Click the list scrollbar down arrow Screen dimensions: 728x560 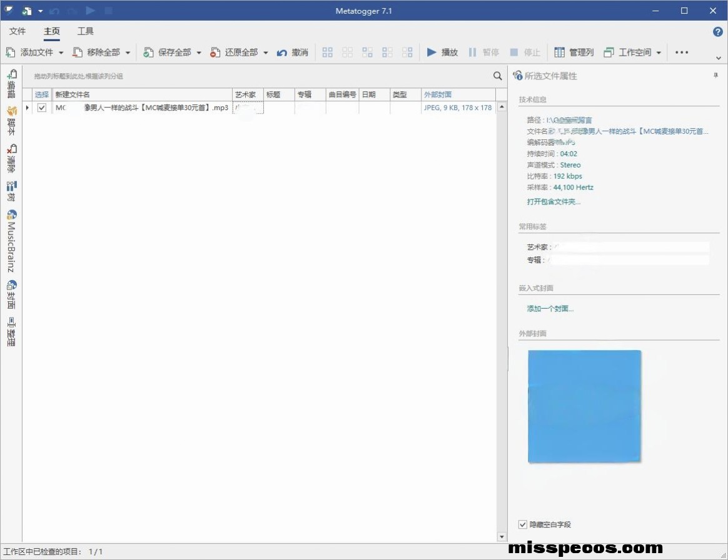point(502,537)
